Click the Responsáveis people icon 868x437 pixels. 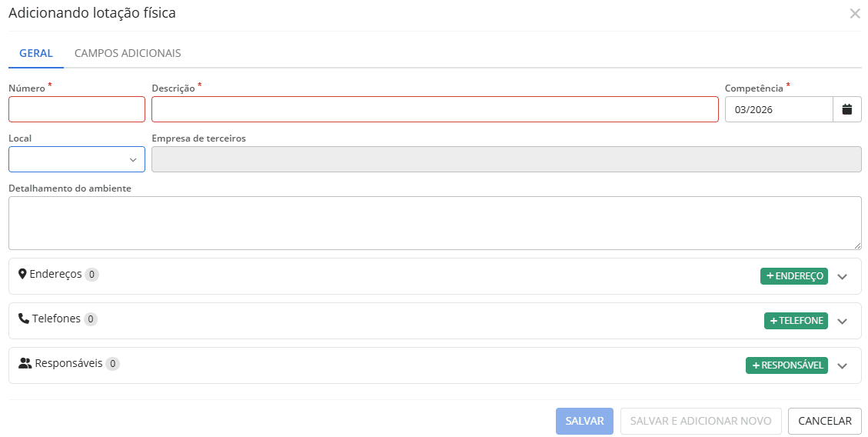click(x=25, y=363)
